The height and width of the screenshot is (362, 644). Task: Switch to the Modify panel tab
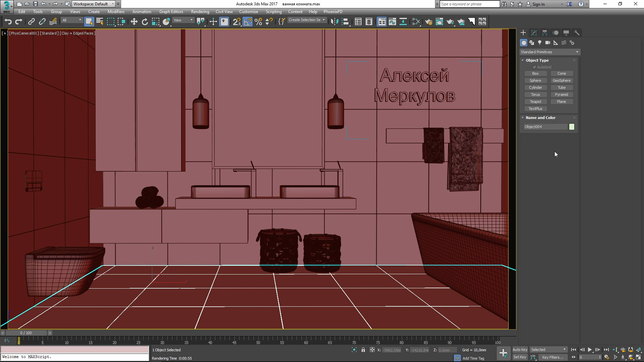click(534, 33)
